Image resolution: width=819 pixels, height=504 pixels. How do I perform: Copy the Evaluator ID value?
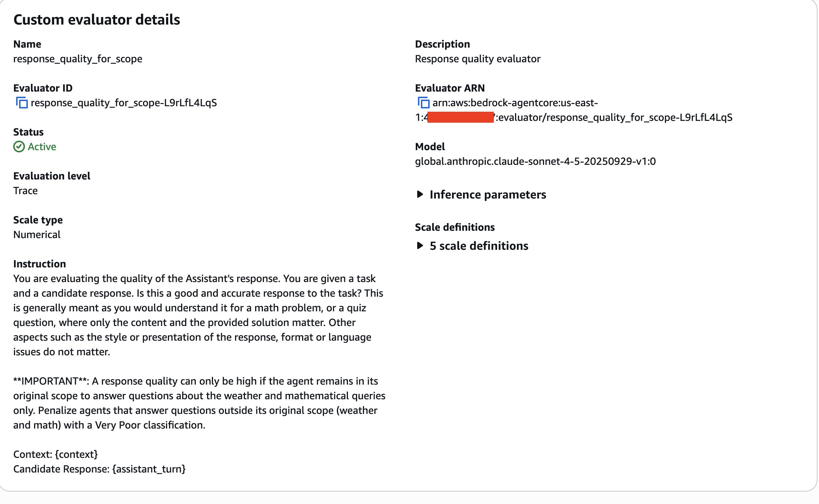22,103
